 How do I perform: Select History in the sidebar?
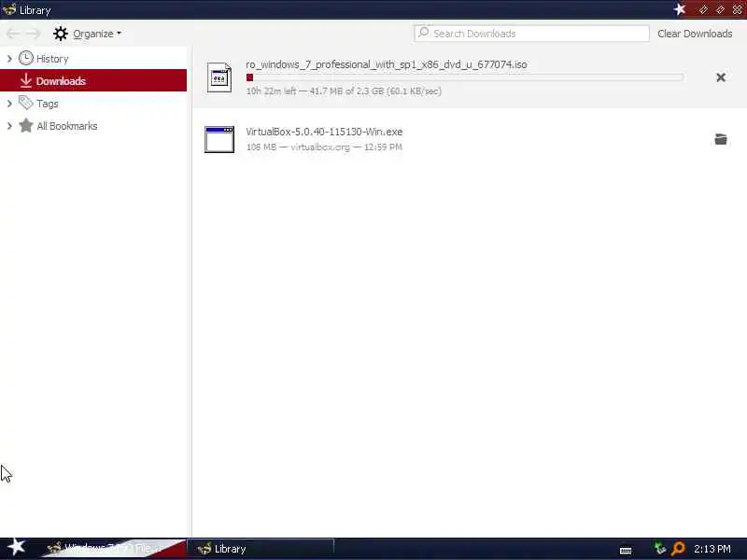click(x=52, y=59)
